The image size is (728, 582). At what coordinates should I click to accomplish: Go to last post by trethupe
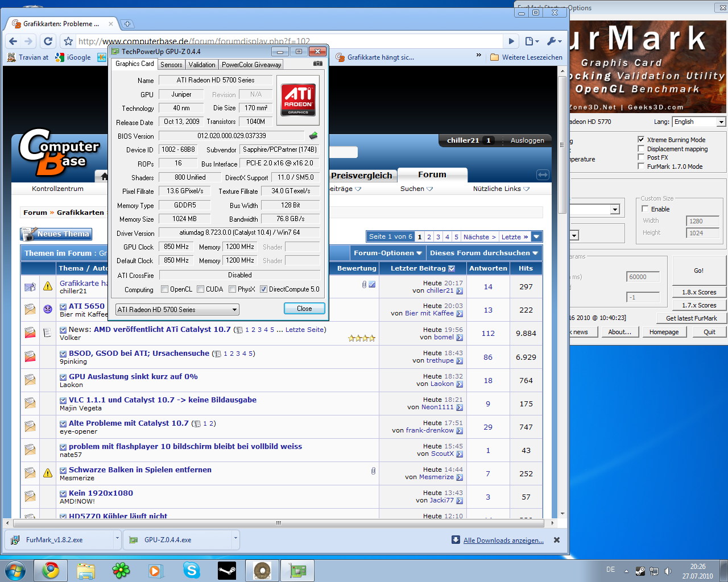coord(460,361)
